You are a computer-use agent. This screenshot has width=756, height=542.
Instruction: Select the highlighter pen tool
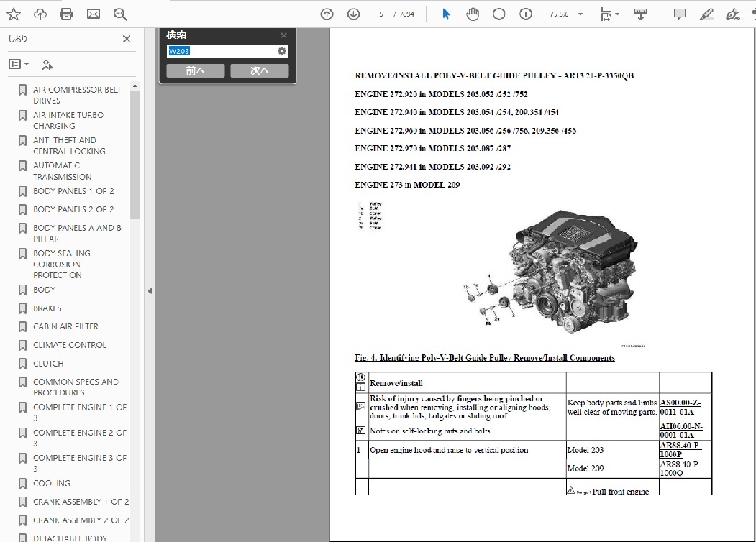tap(706, 14)
